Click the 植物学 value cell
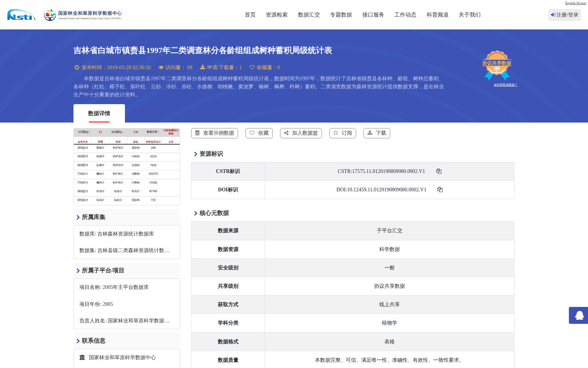The image size is (588, 368). click(390, 323)
